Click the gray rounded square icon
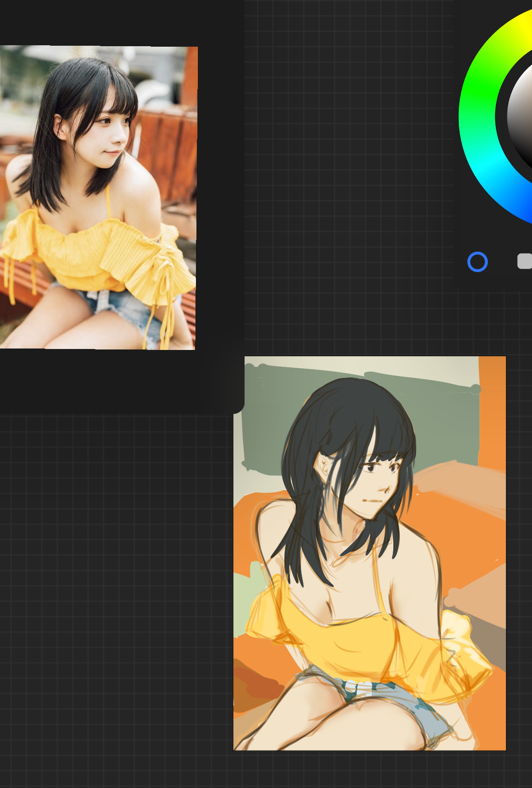Viewport: 532px width, 788px height. [x=525, y=261]
